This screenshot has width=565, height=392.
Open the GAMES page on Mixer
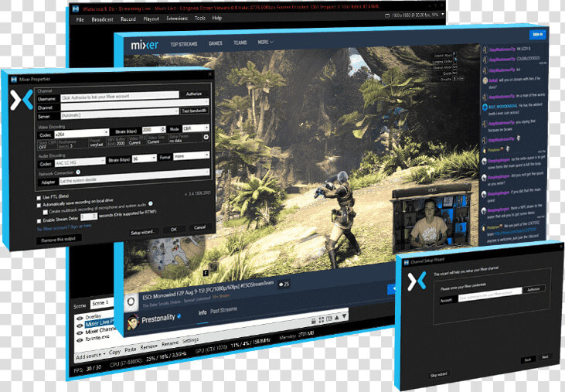pos(215,43)
